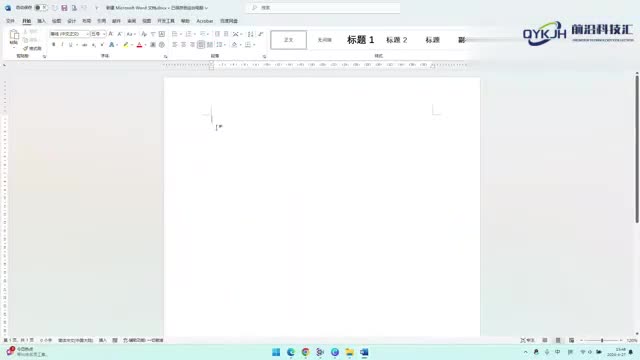Click the Center alignment icon

click(183, 45)
